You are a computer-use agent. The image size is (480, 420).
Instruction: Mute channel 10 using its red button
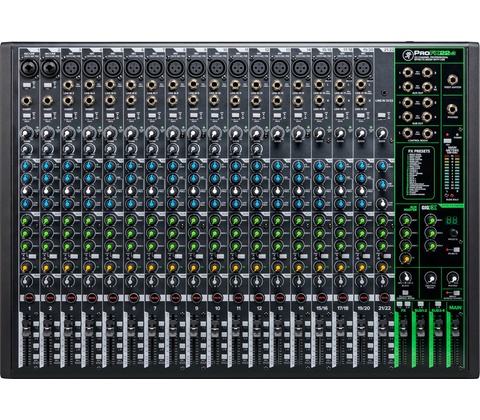pos(217,297)
